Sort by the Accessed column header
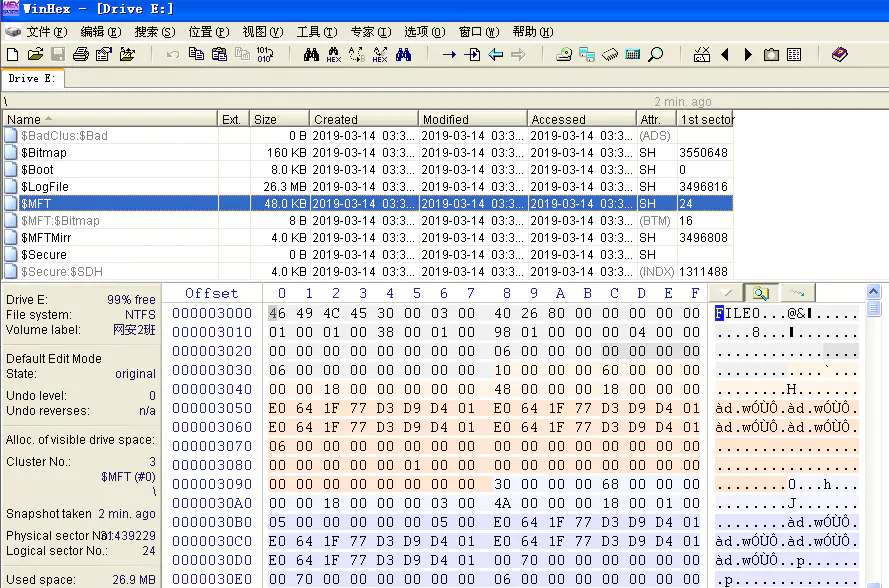Screen dimensions: 889x588 point(582,119)
